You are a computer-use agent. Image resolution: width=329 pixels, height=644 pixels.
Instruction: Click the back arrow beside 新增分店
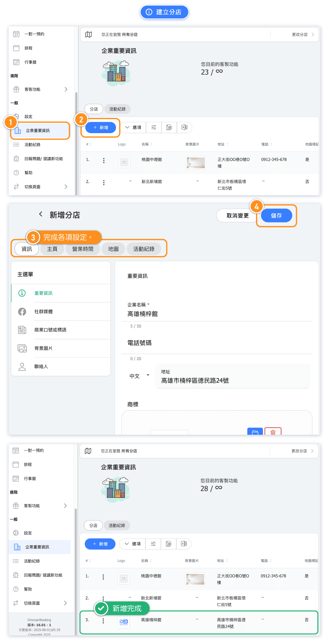(x=41, y=214)
